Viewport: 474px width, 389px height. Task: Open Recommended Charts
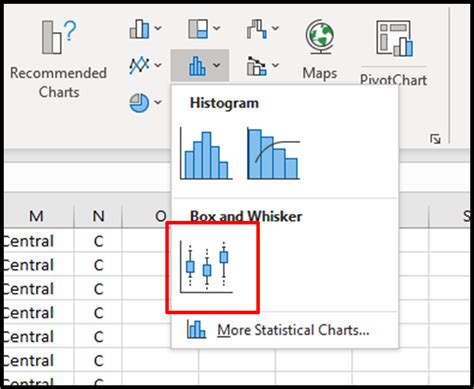pyautogui.click(x=59, y=59)
